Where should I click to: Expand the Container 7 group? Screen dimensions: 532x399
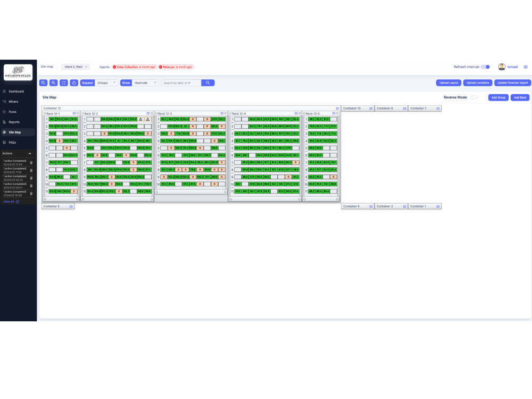tap(425, 109)
